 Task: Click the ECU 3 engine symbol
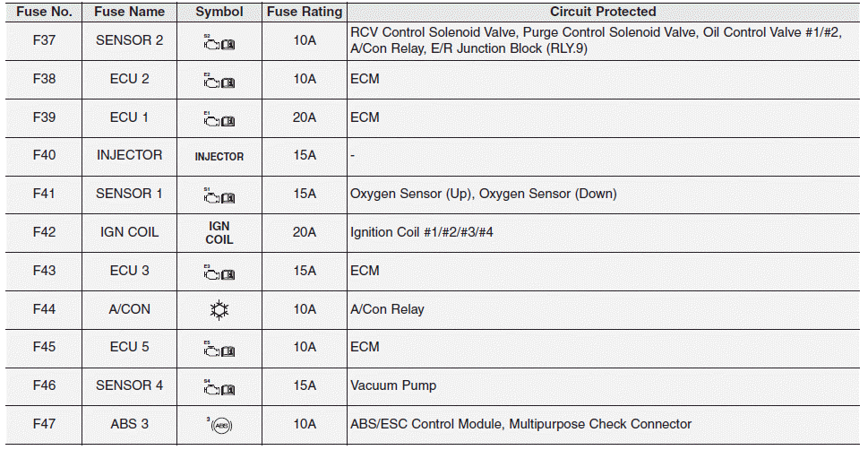(x=219, y=273)
